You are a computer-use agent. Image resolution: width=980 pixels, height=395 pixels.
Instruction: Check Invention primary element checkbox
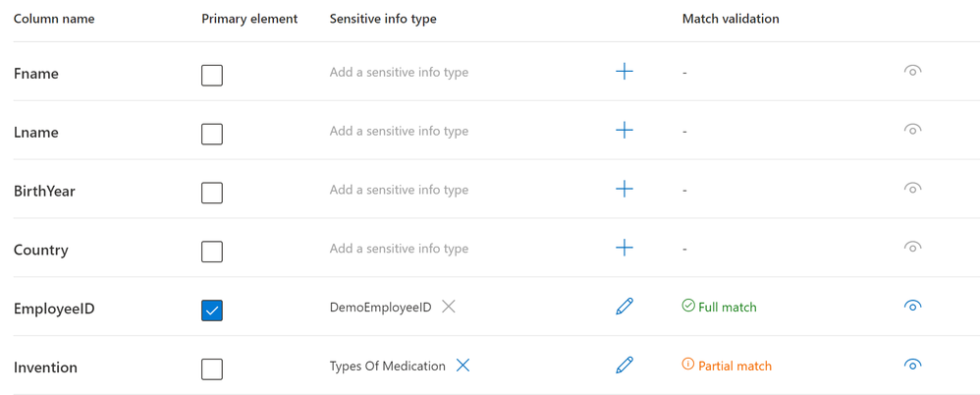click(x=212, y=368)
